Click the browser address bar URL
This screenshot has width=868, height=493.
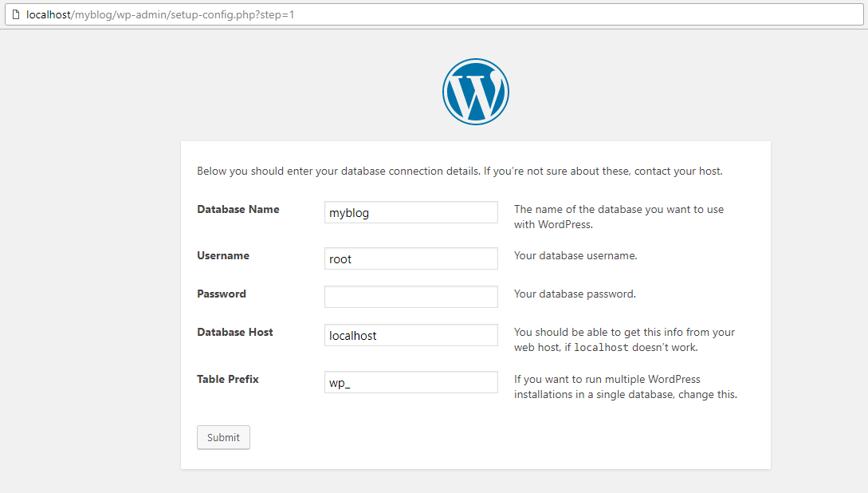pyautogui.click(x=160, y=14)
